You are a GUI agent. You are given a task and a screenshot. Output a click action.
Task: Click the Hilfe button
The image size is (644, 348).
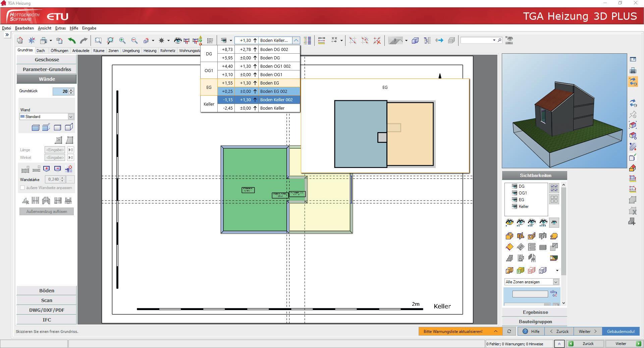(x=531, y=331)
